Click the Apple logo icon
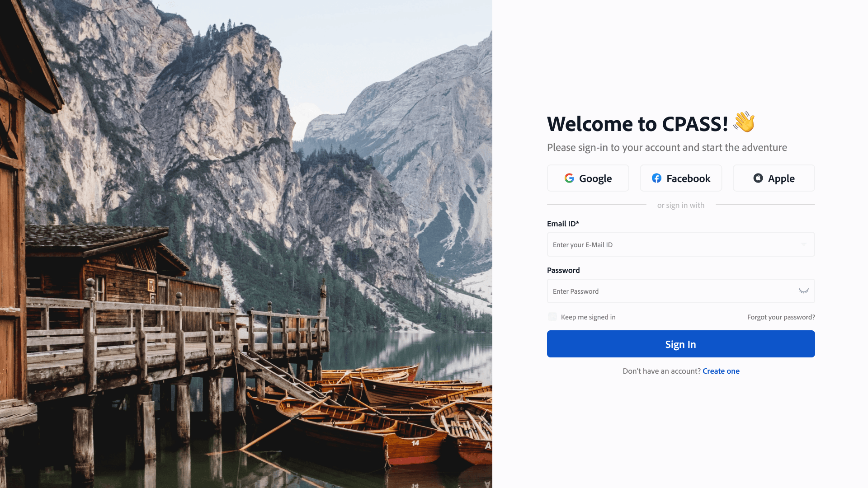Screen dimensions: 868x488 pos(758,178)
